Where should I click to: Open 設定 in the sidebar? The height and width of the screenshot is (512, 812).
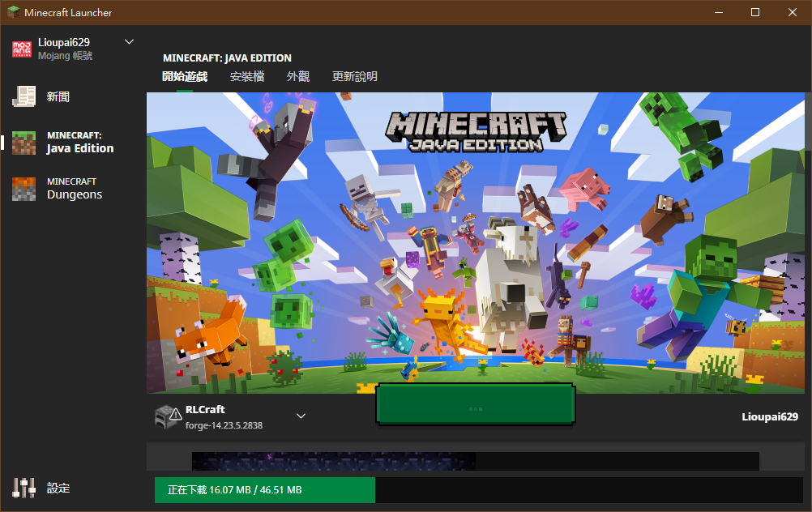[x=72, y=488]
